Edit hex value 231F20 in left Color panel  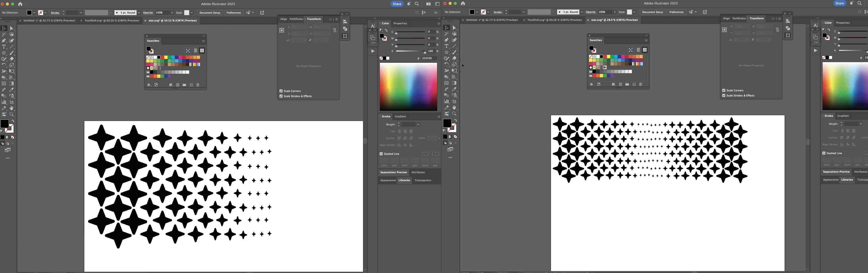pyautogui.click(x=429, y=58)
